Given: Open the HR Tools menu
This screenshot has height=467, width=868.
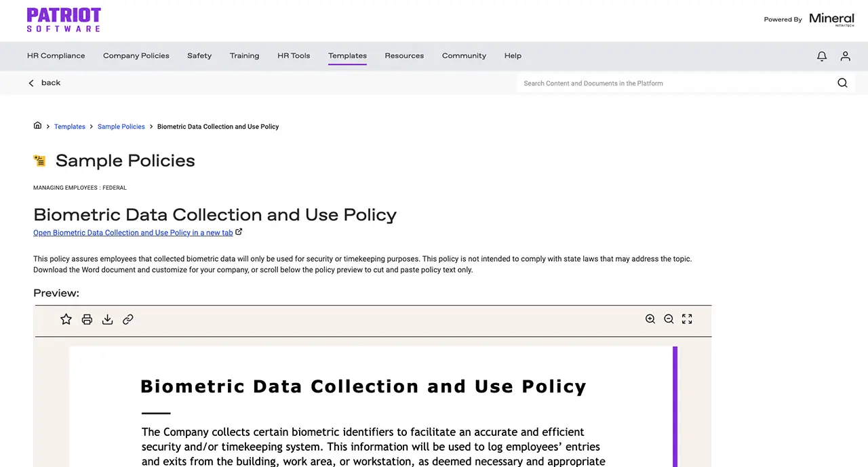Looking at the screenshot, I should tap(294, 56).
